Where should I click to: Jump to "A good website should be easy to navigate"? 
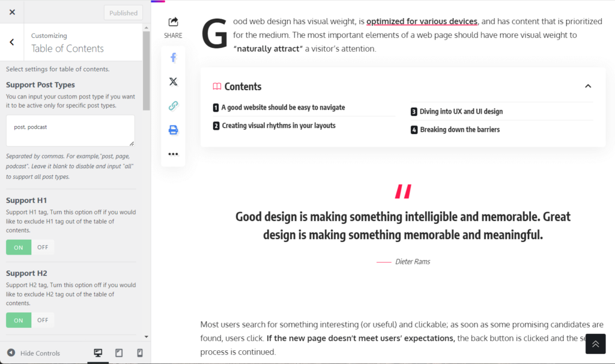(x=283, y=108)
